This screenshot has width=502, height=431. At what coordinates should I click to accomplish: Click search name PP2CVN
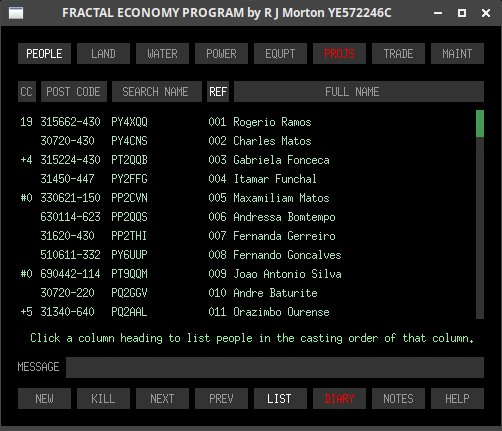pyautogui.click(x=129, y=198)
